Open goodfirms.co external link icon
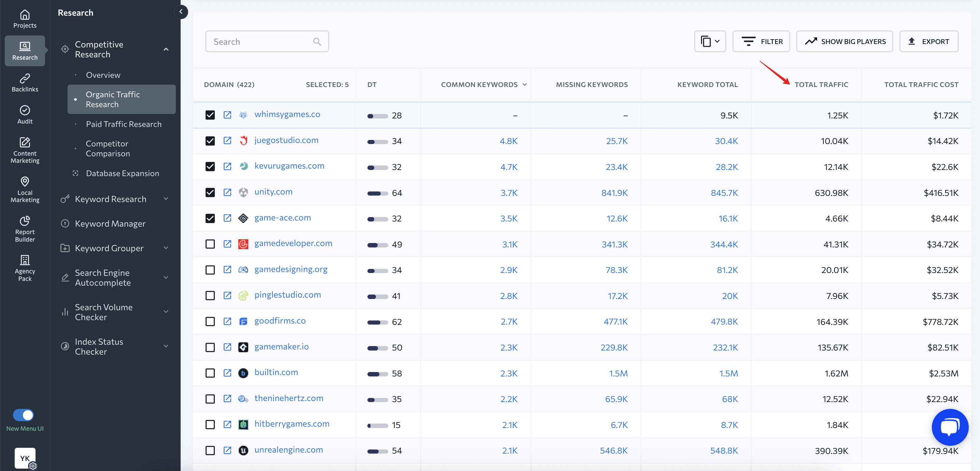This screenshot has width=980, height=471. (227, 322)
